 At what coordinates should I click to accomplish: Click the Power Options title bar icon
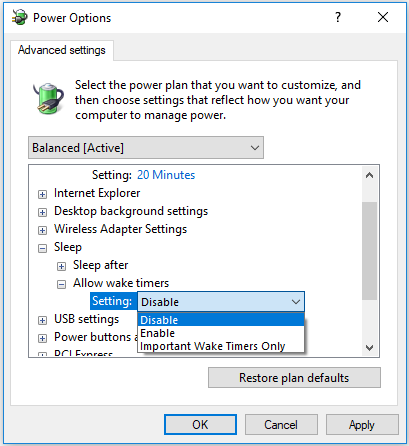pos(19,17)
